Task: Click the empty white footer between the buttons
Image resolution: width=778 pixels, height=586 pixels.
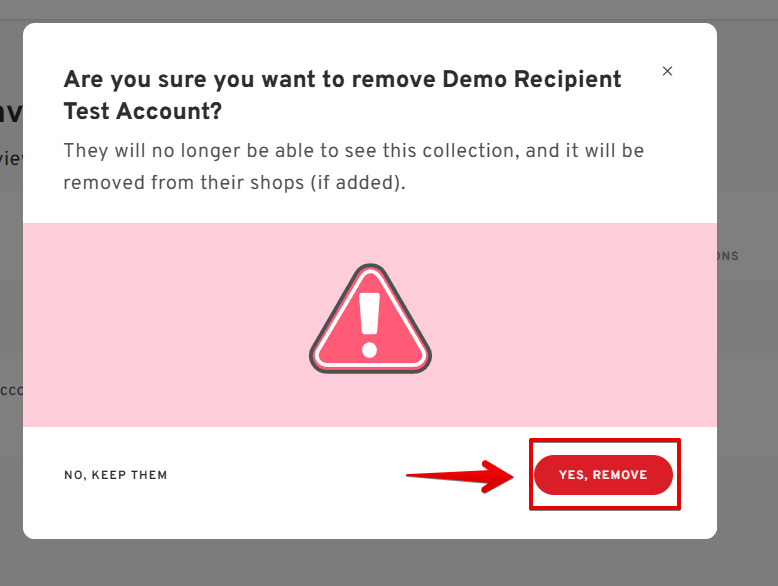Action: point(287,475)
